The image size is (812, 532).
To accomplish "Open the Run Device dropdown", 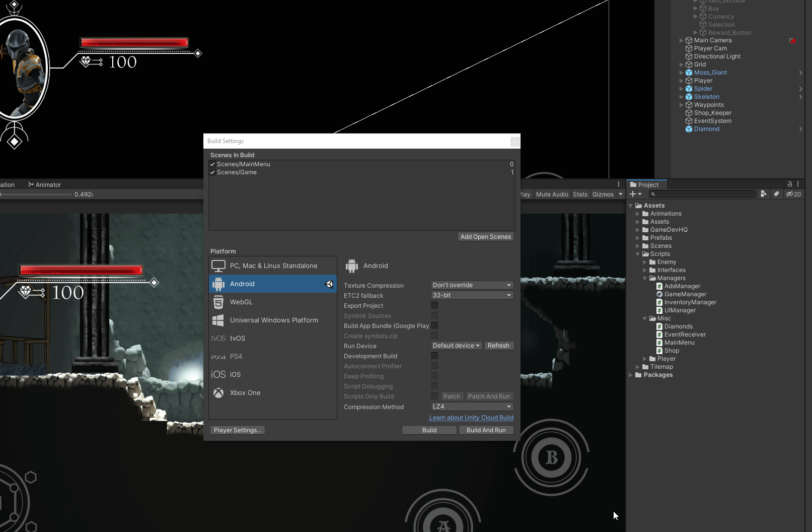I will 456,346.
